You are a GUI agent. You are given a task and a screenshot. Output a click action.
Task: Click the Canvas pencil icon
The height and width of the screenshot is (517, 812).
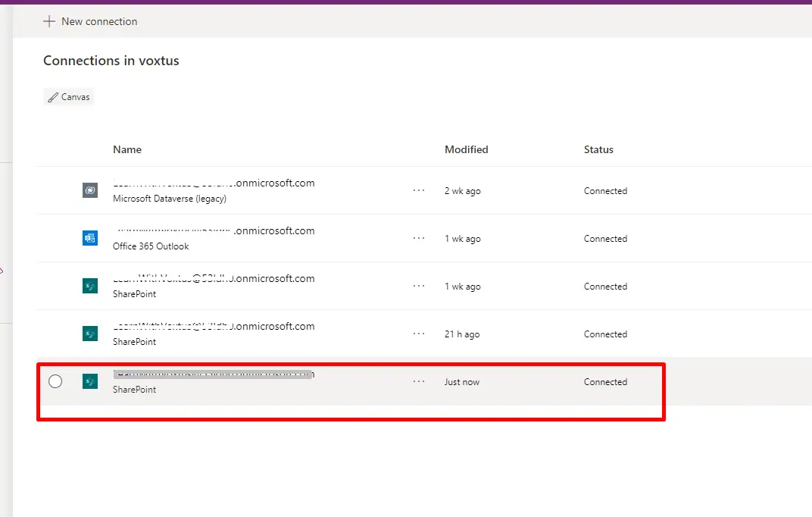pyautogui.click(x=53, y=97)
